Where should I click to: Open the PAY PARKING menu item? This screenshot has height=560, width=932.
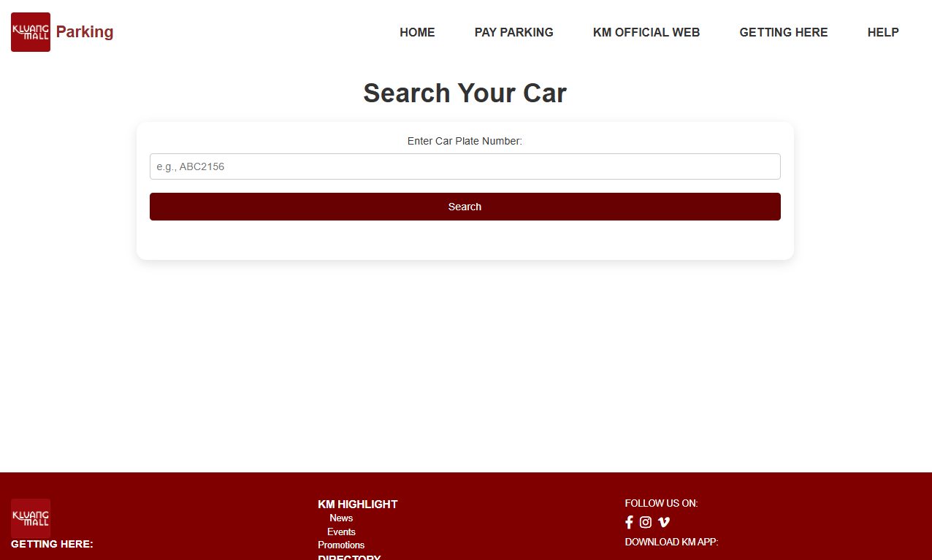pyautogui.click(x=514, y=32)
